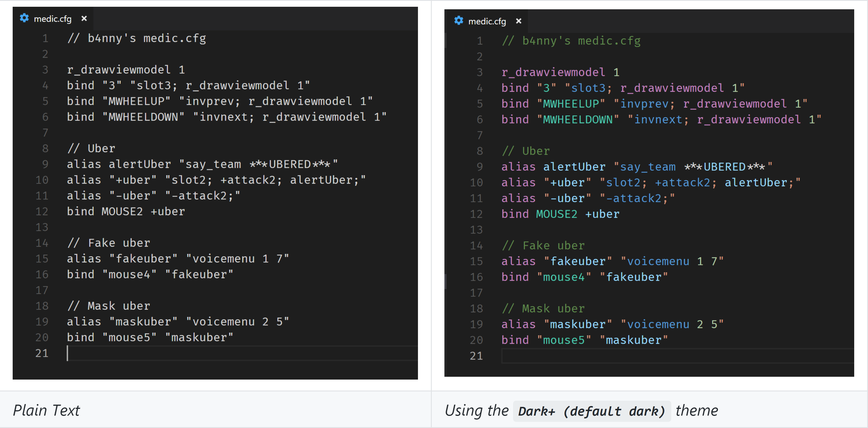Click line number 1 in the left editor
The image size is (868, 428).
[45, 38]
